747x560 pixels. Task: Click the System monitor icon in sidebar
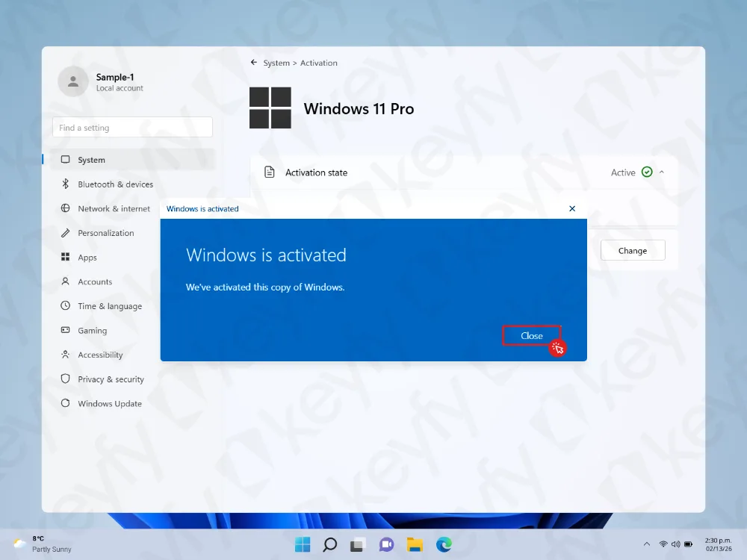point(65,160)
